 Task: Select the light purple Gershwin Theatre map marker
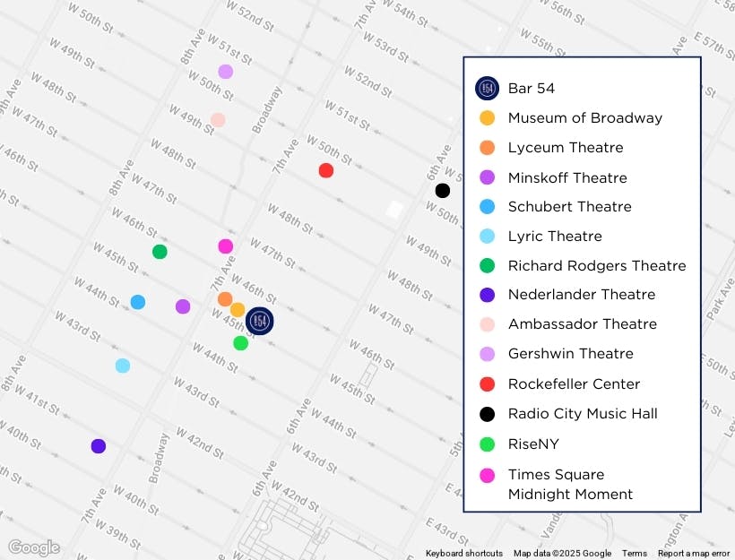226,72
